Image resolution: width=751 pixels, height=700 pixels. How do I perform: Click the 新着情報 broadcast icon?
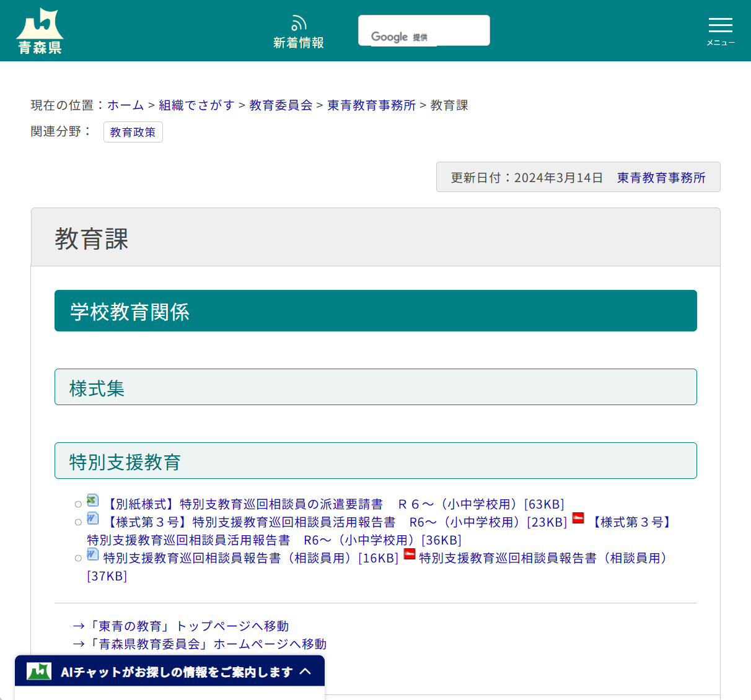tap(299, 22)
